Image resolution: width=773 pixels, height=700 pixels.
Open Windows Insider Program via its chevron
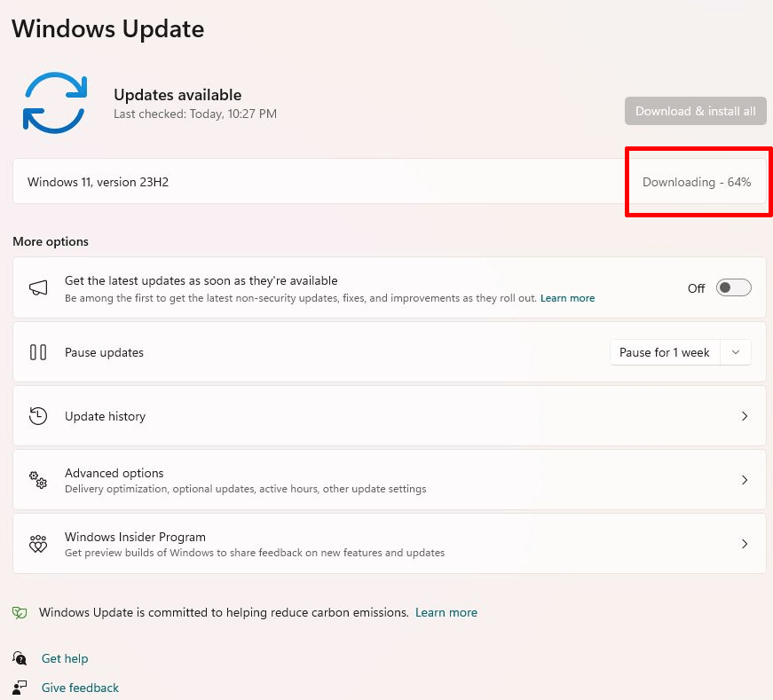(745, 544)
